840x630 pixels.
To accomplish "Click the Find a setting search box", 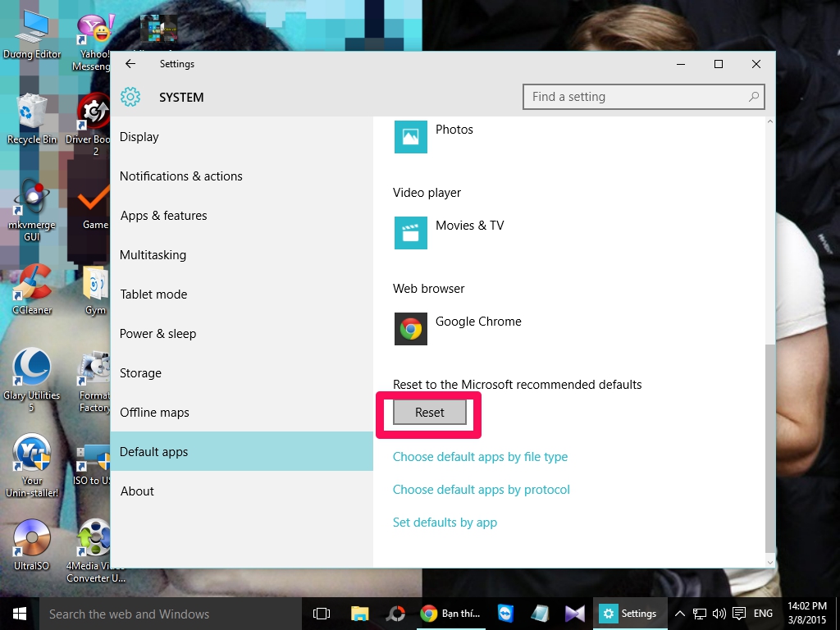I will pyautogui.click(x=643, y=97).
